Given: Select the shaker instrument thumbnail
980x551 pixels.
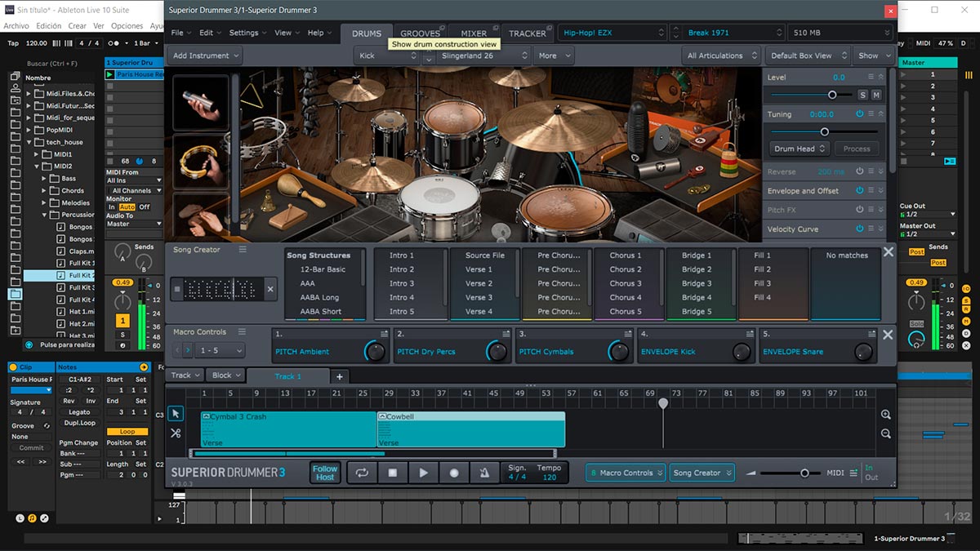Looking at the screenshot, I should coord(201,102).
